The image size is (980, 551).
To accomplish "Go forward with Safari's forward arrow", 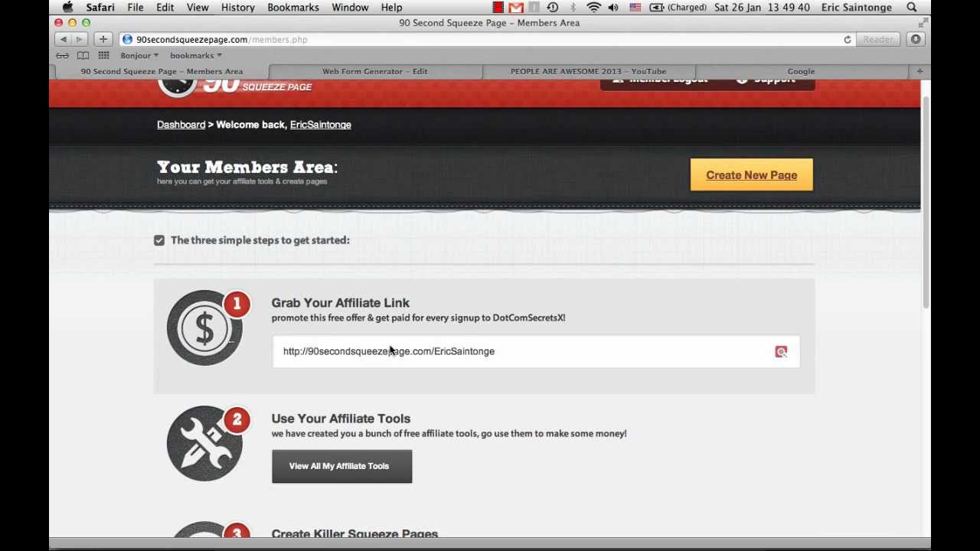I will coord(79,39).
